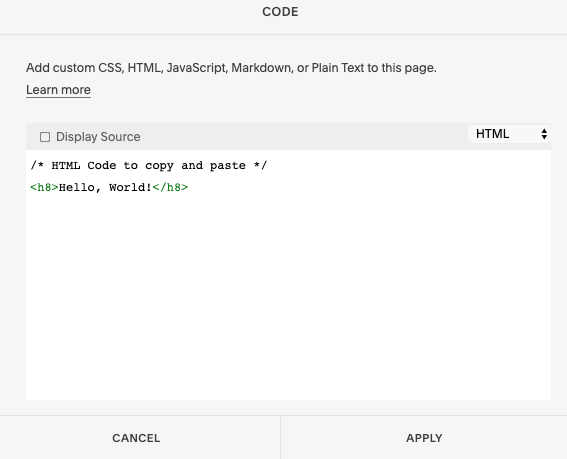Click the opening <h8> tag in code

pyautogui.click(x=44, y=187)
